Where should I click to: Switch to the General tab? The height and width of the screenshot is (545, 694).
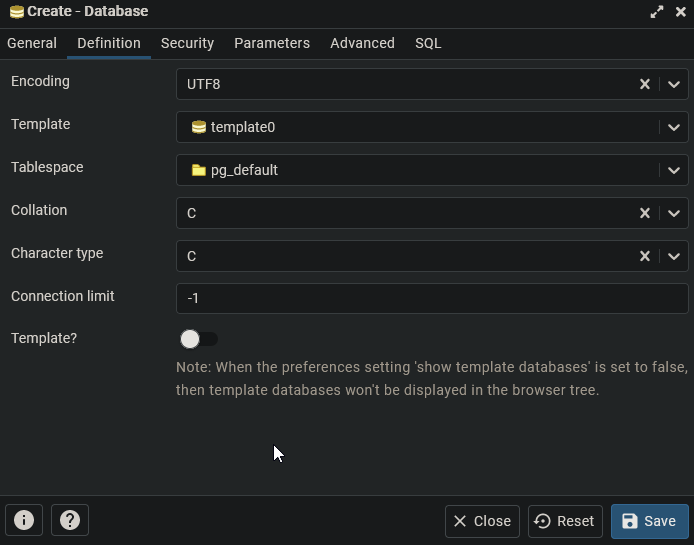pos(32,43)
